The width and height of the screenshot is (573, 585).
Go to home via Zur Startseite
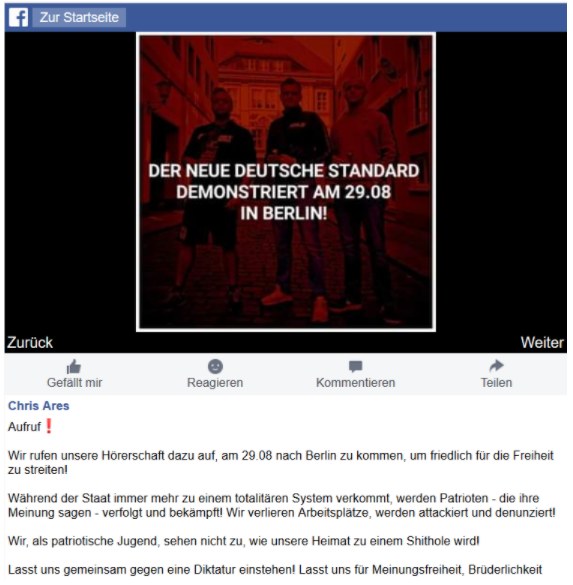pos(79,18)
